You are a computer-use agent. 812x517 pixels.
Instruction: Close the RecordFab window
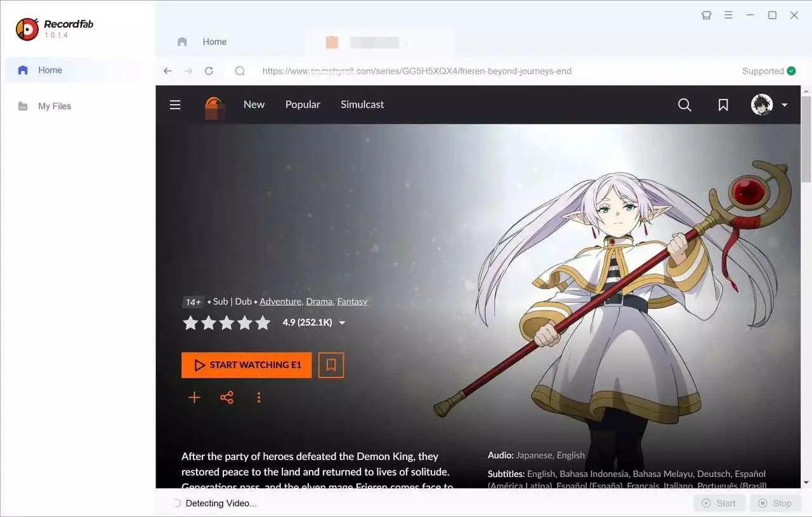coord(794,15)
